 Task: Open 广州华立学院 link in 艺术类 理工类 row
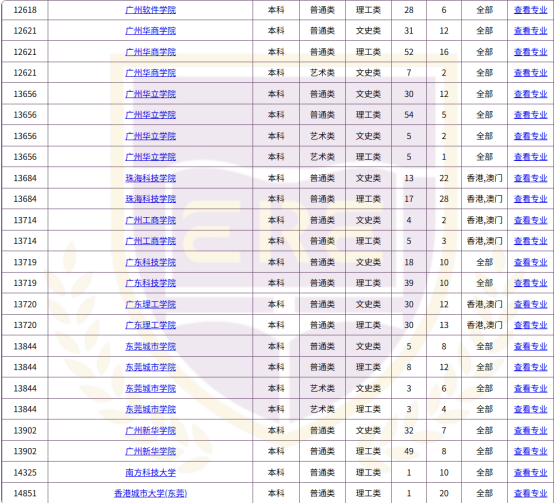(151, 157)
